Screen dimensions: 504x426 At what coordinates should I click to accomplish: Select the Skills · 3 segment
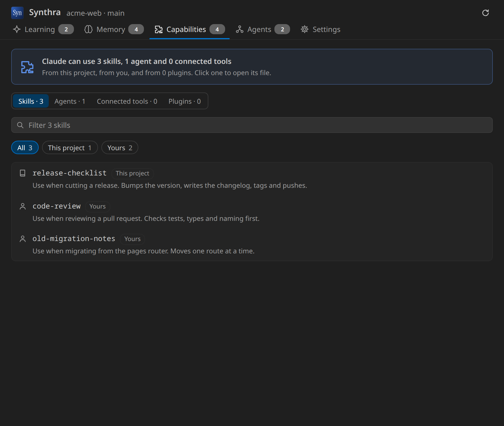pyautogui.click(x=31, y=101)
